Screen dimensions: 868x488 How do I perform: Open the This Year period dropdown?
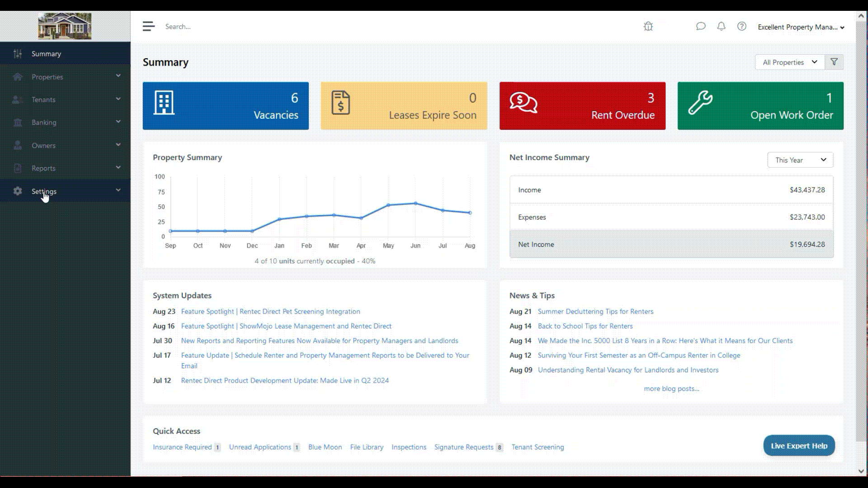800,160
